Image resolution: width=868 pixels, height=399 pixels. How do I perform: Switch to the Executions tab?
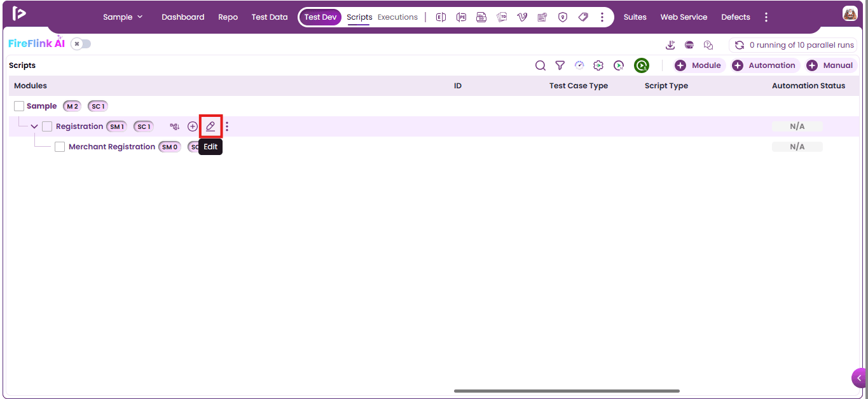tap(398, 17)
